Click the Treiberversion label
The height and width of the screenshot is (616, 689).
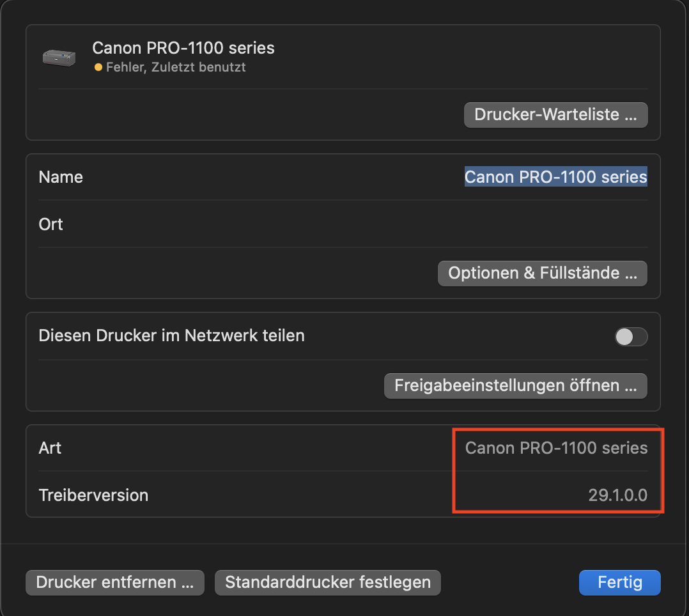(93, 495)
